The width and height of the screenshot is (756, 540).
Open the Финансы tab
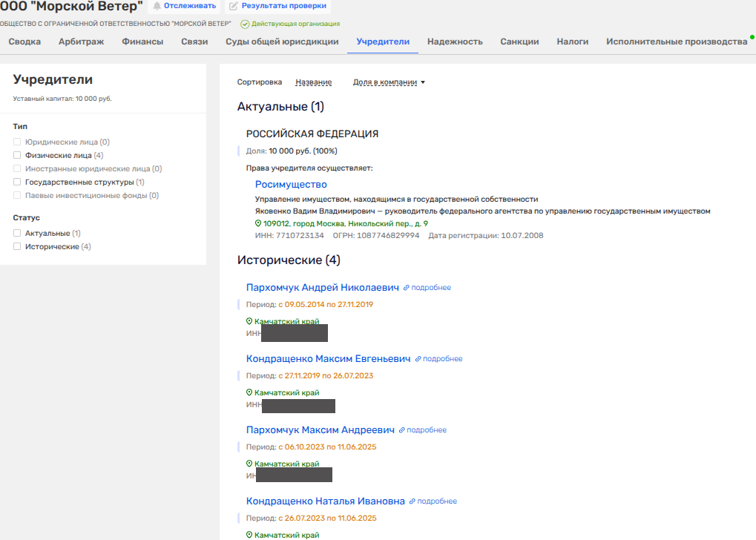pyautogui.click(x=142, y=42)
